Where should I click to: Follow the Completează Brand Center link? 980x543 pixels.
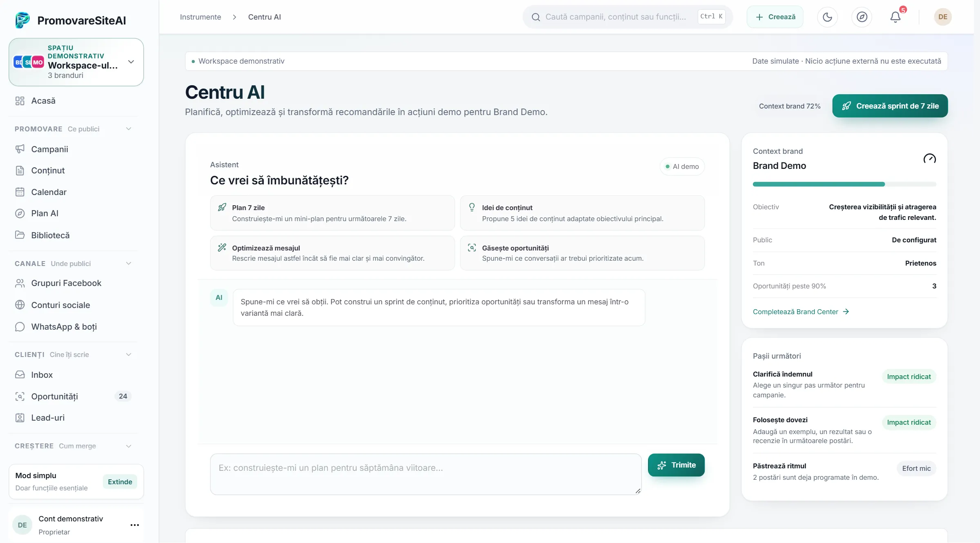(801, 312)
